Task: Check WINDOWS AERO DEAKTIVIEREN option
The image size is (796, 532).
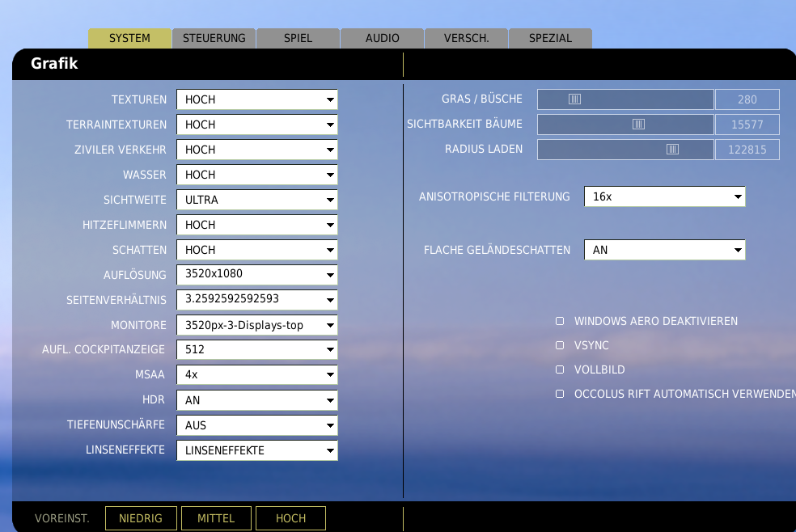Action: (x=560, y=321)
